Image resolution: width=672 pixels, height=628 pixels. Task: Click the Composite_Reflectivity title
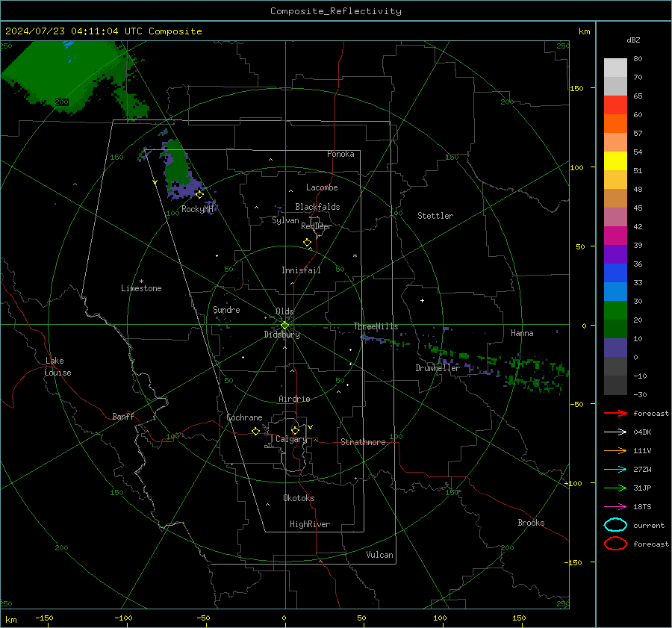tap(336, 11)
